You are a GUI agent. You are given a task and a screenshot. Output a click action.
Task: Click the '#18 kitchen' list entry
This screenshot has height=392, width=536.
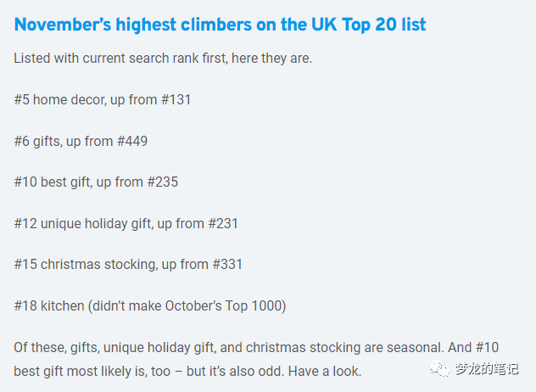pos(150,305)
